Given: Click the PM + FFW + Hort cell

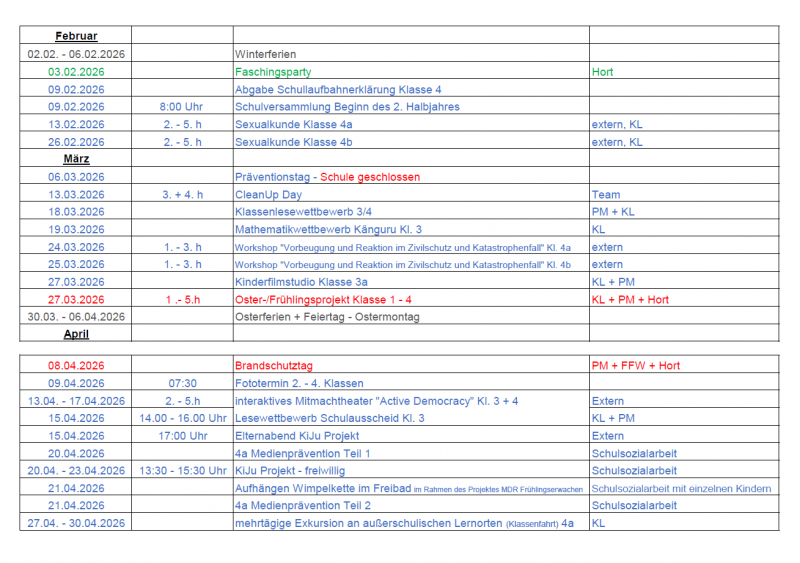Looking at the screenshot, I should (635, 366).
